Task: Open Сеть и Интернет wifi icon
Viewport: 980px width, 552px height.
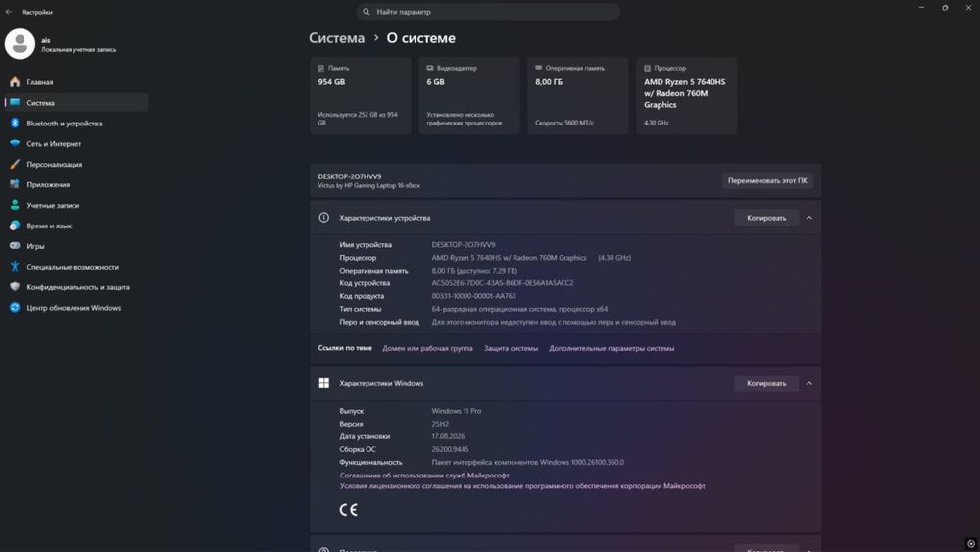Action: [15, 143]
